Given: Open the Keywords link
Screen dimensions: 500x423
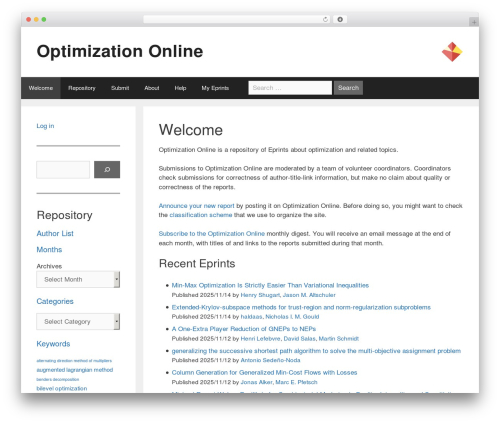Looking at the screenshot, I should click(53, 344).
